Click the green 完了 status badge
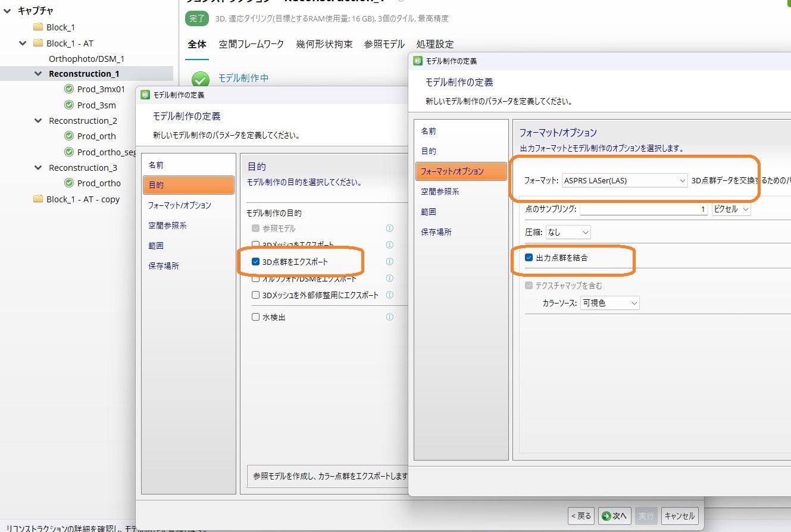This screenshot has height=532, width=791. (x=197, y=19)
